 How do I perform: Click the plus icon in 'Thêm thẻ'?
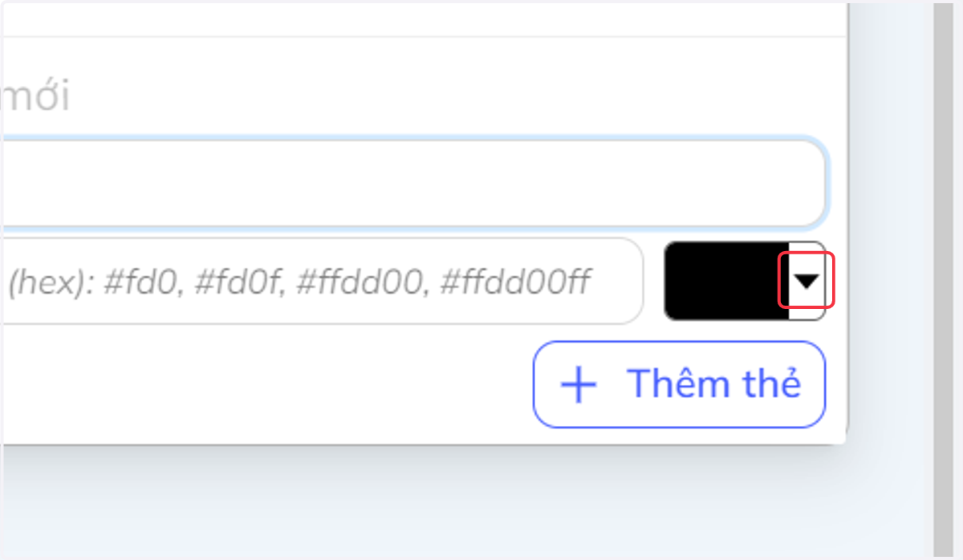pyautogui.click(x=579, y=385)
